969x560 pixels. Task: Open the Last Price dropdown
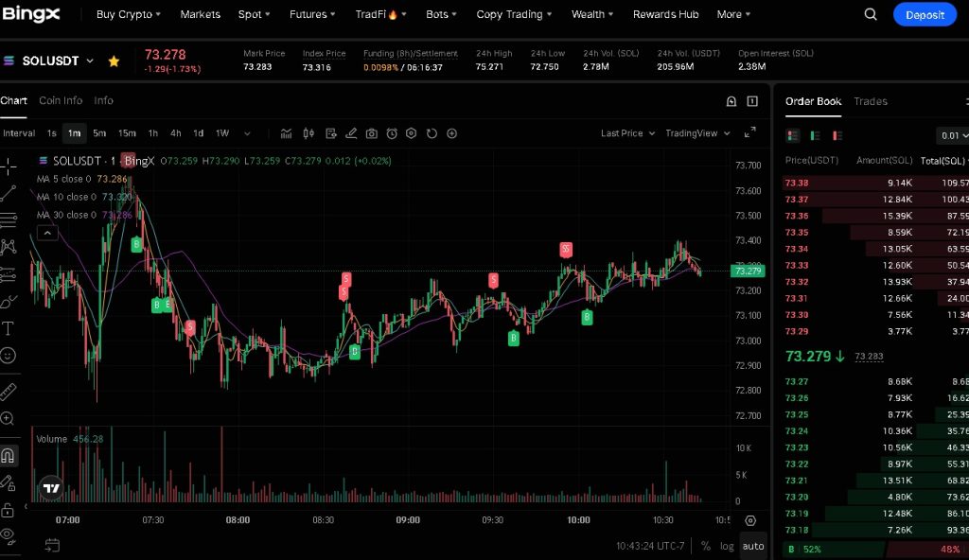(x=627, y=132)
